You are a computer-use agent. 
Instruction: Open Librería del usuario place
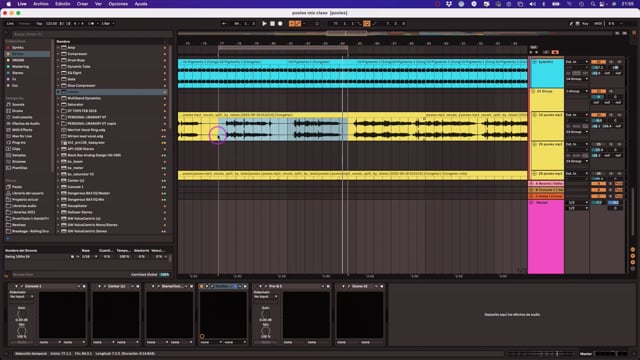27,193
